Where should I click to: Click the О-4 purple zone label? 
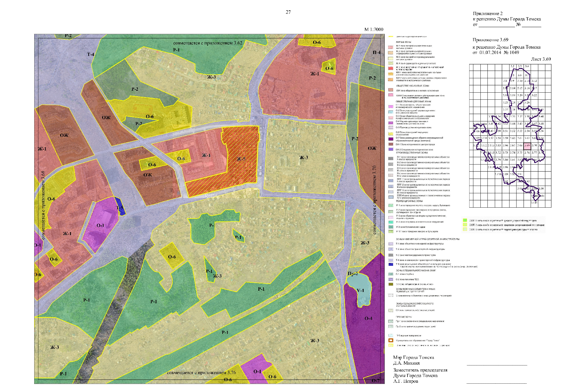pyautogui.click(x=368, y=319)
